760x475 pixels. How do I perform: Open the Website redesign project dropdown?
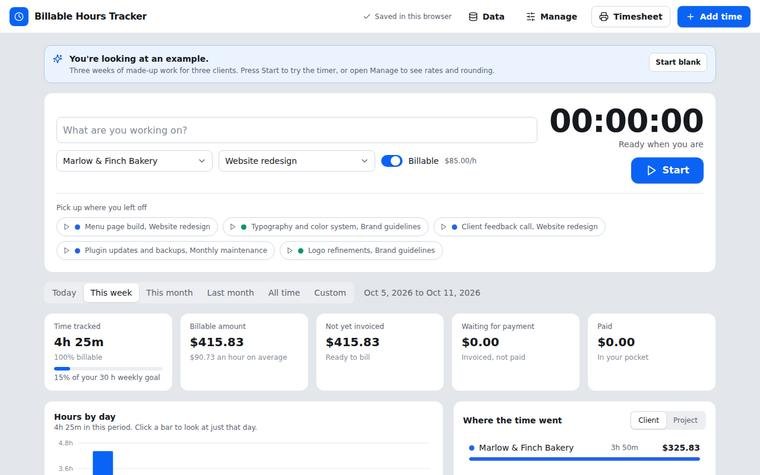click(297, 161)
